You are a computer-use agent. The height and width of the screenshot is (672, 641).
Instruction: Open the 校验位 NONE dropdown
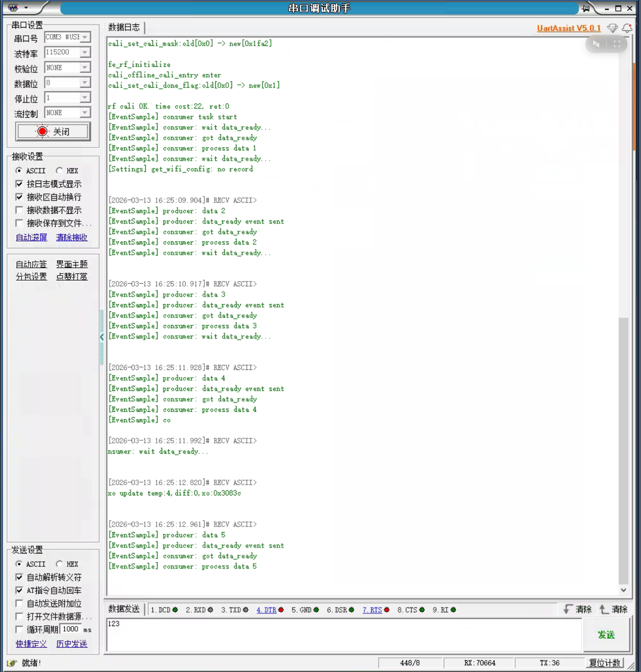(85, 67)
